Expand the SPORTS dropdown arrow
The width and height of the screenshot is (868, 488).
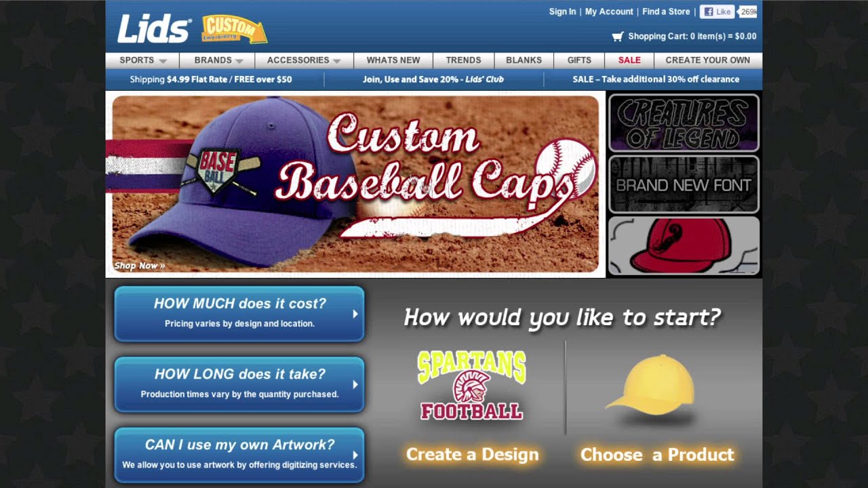pyautogui.click(x=163, y=61)
